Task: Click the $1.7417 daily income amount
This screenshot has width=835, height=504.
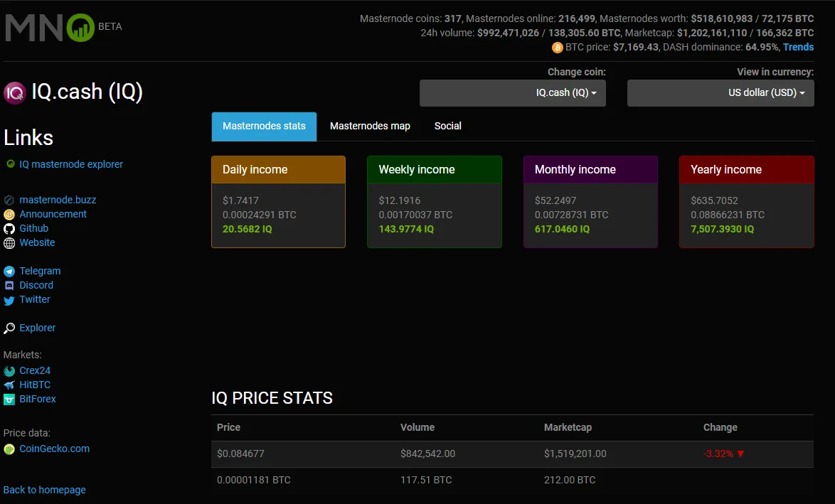Action: tap(240, 200)
